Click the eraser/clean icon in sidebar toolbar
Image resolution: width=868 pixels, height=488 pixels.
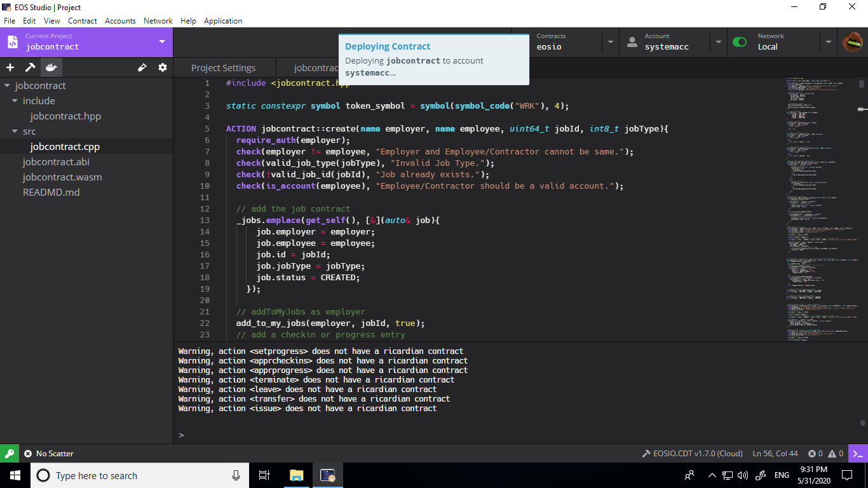[142, 67]
